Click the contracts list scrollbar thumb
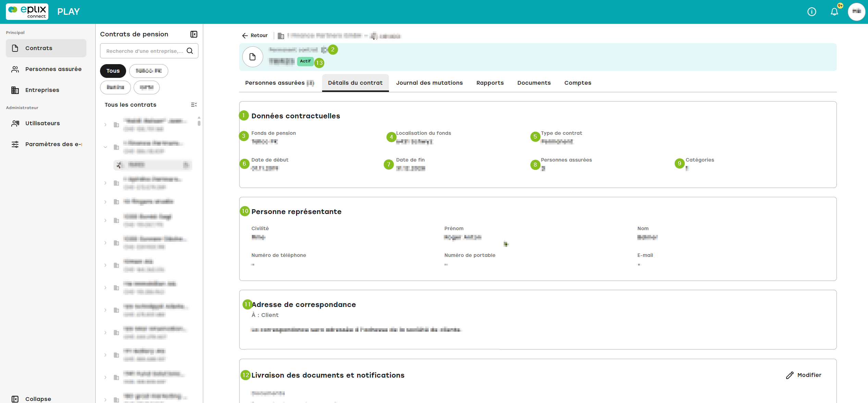This screenshot has height=403, width=868. tap(199, 123)
